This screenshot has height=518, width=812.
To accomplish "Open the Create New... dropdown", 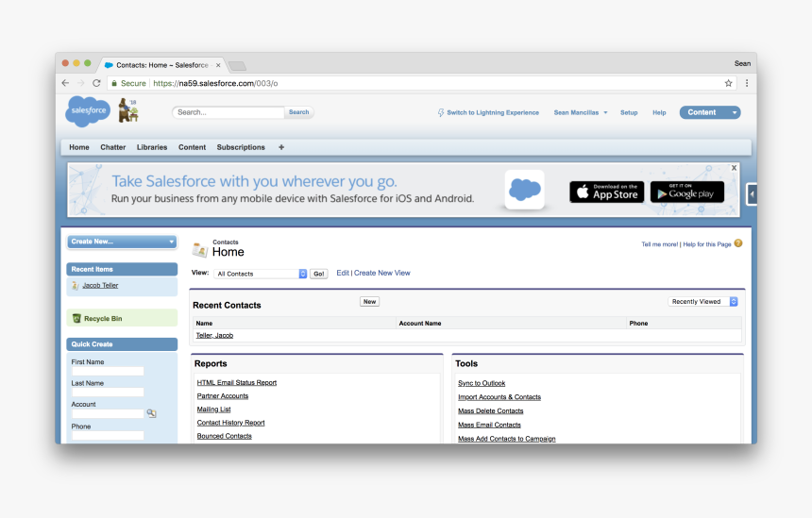I will coord(122,242).
